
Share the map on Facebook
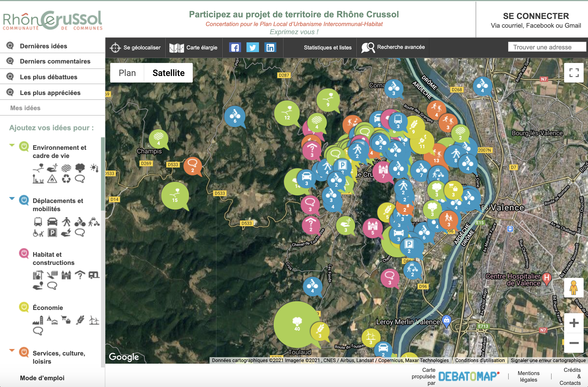coord(235,47)
